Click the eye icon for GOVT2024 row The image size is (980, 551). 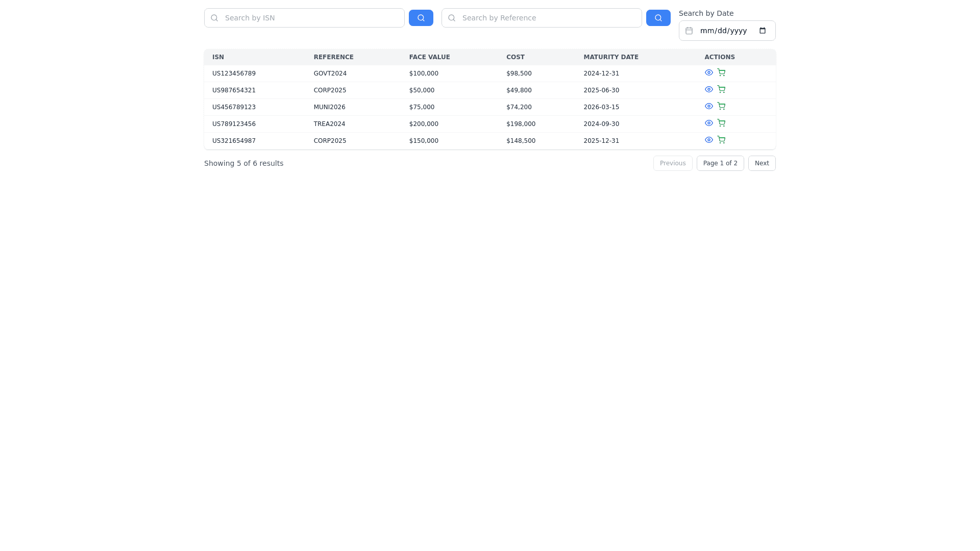tap(708, 72)
